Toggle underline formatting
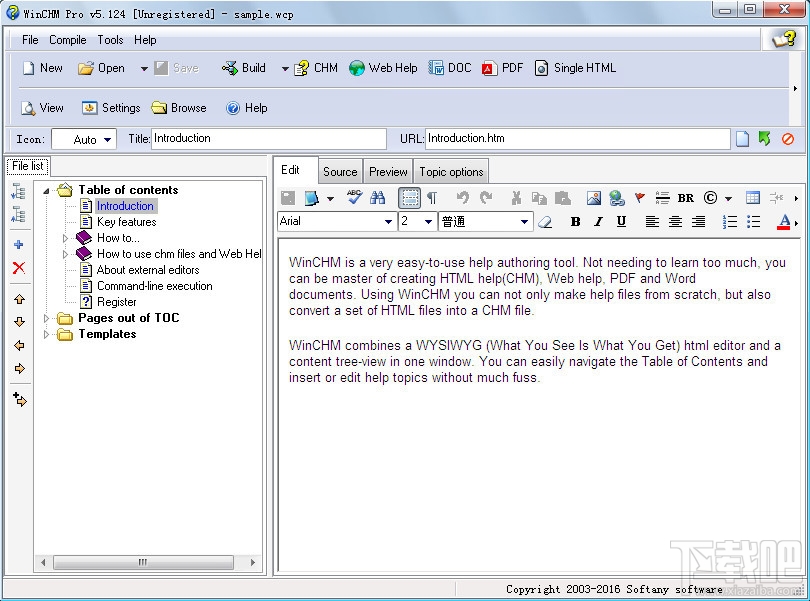The image size is (810, 601). point(621,222)
